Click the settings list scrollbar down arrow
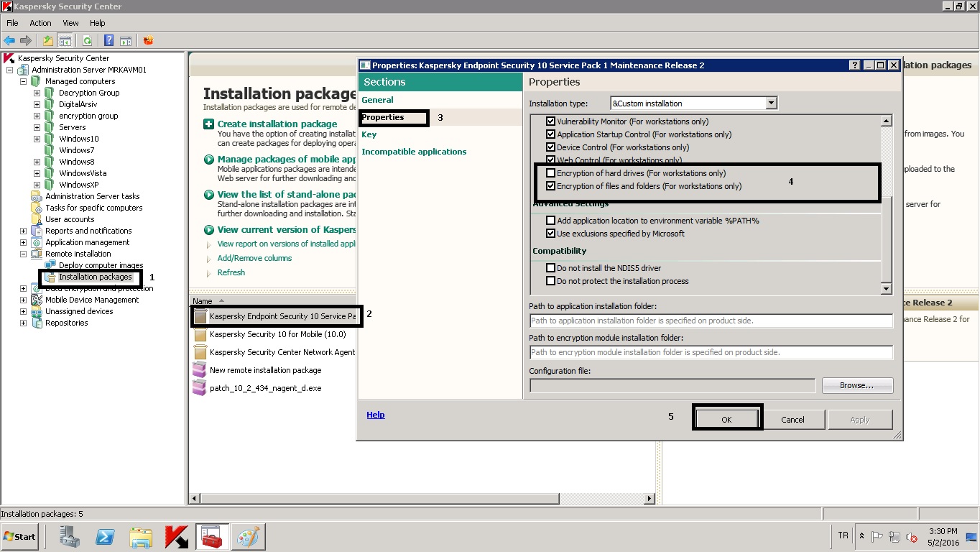 click(x=886, y=289)
